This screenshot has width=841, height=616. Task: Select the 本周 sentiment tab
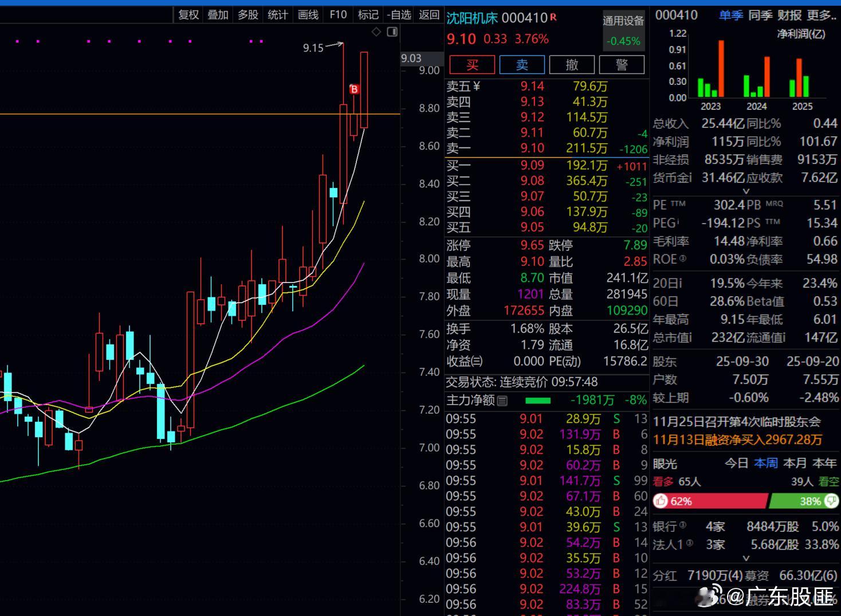[x=766, y=463]
